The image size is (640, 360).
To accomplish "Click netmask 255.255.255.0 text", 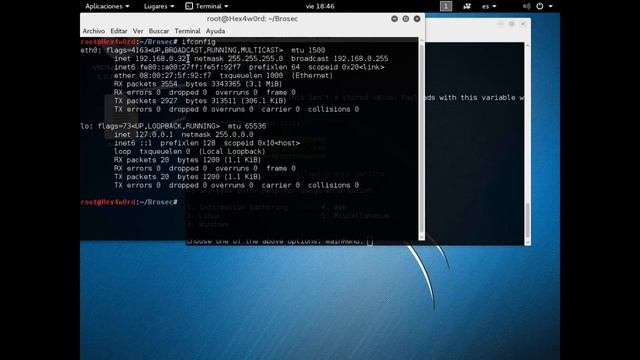I will pyautogui.click(x=238, y=59).
